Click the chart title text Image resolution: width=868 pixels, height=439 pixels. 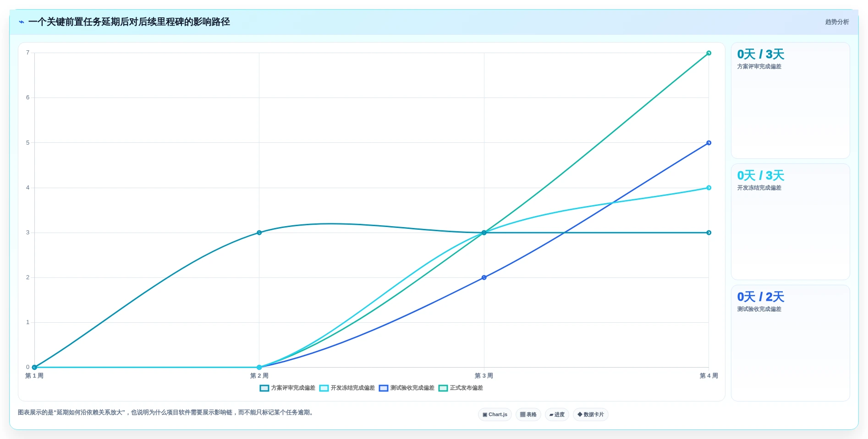point(129,22)
